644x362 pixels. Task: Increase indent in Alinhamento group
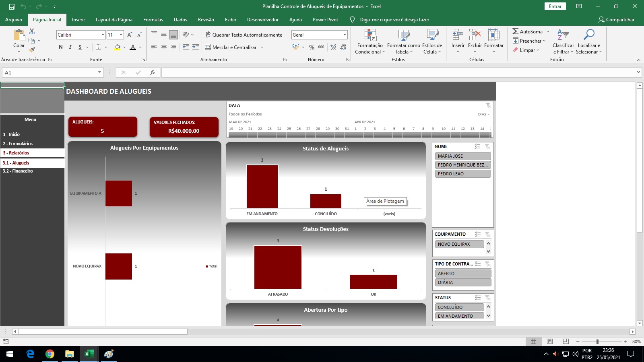point(196,47)
